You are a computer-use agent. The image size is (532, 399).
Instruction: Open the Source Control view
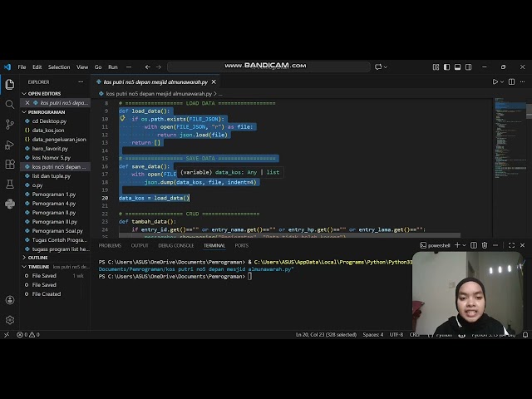coord(10,124)
